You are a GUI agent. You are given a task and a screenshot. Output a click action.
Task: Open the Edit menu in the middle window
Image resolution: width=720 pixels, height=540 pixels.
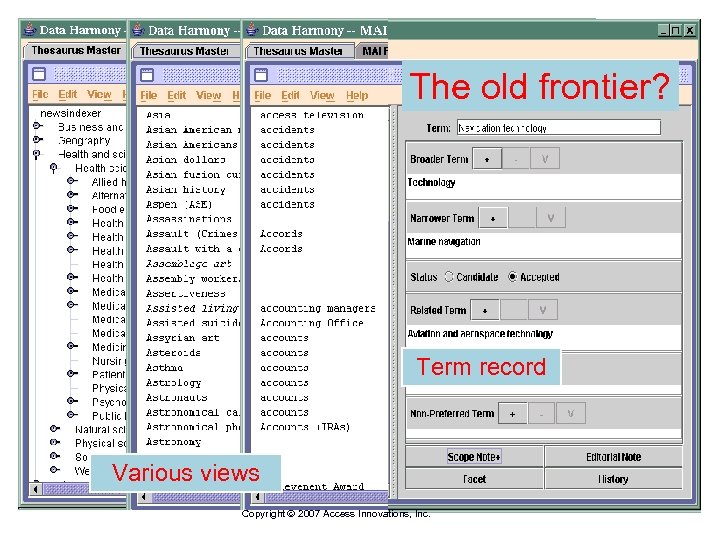176,95
